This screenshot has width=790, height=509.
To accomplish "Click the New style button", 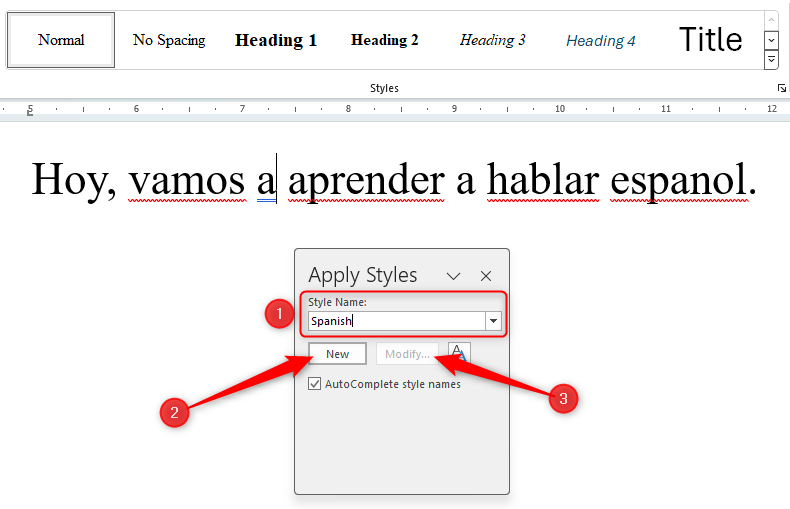I will pos(337,354).
